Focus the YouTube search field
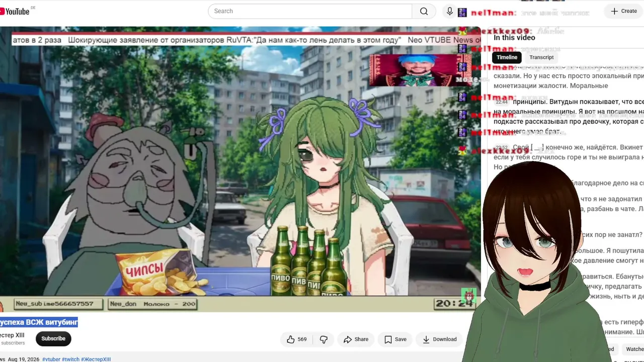 pyautogui.click(x=310, y=11)
